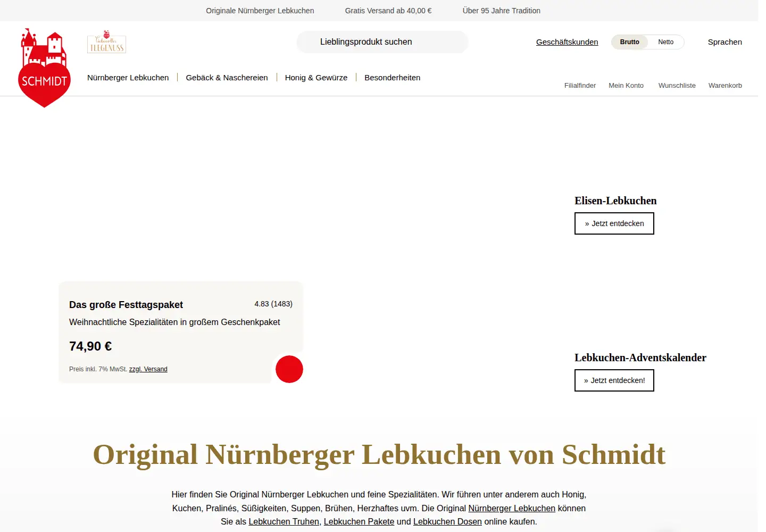Open Das große Festtagspaket product title
Image resolution: width=766 pixels, height=532 pixels.
click(126, 305)
